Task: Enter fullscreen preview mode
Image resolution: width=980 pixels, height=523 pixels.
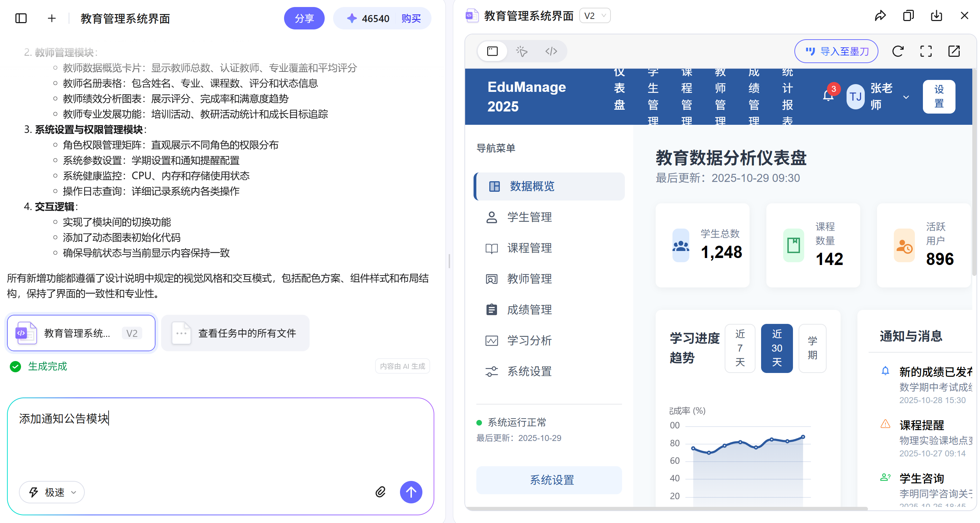Action: tap(926, 51)
